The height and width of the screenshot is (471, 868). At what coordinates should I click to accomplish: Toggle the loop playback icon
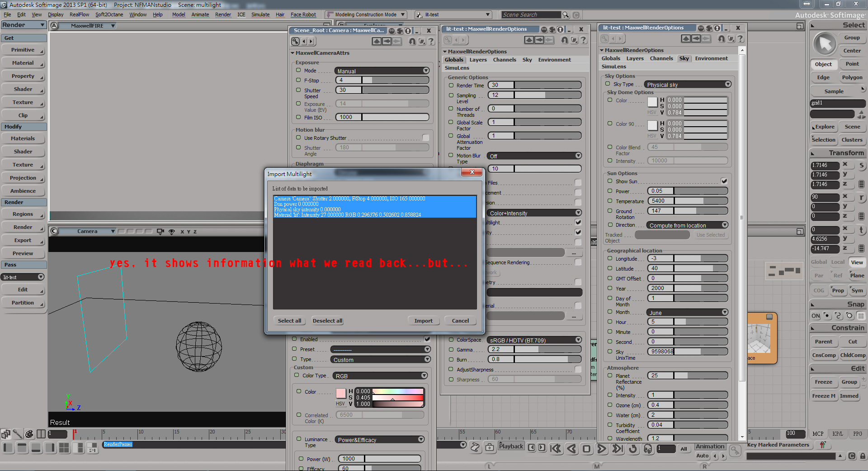pos(633,448)
